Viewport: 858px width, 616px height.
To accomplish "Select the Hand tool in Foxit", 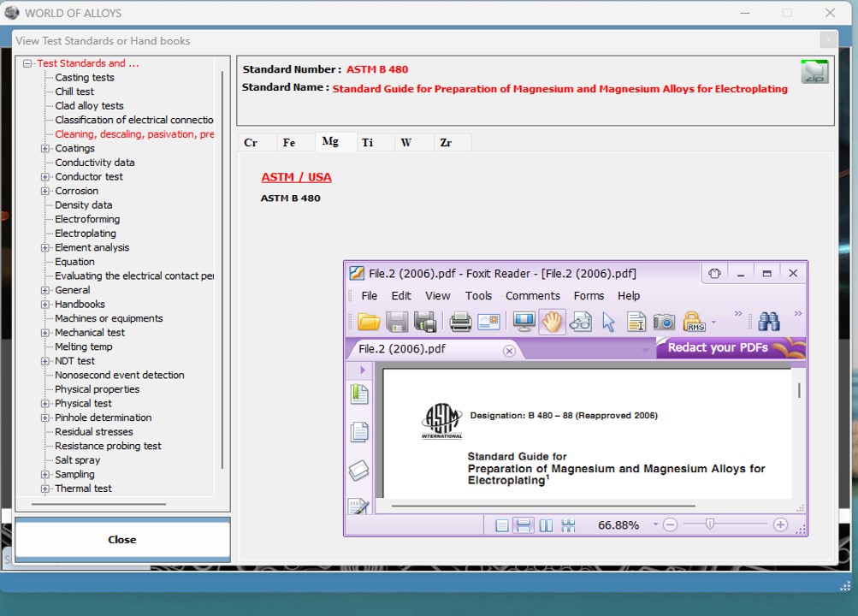I will tap(552, 322).
